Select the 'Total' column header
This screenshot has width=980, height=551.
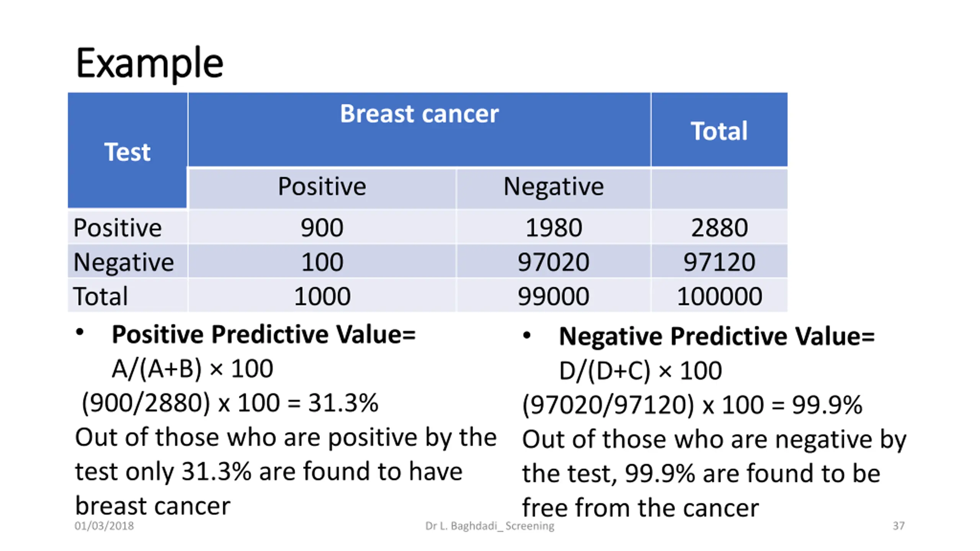[719, 129]
